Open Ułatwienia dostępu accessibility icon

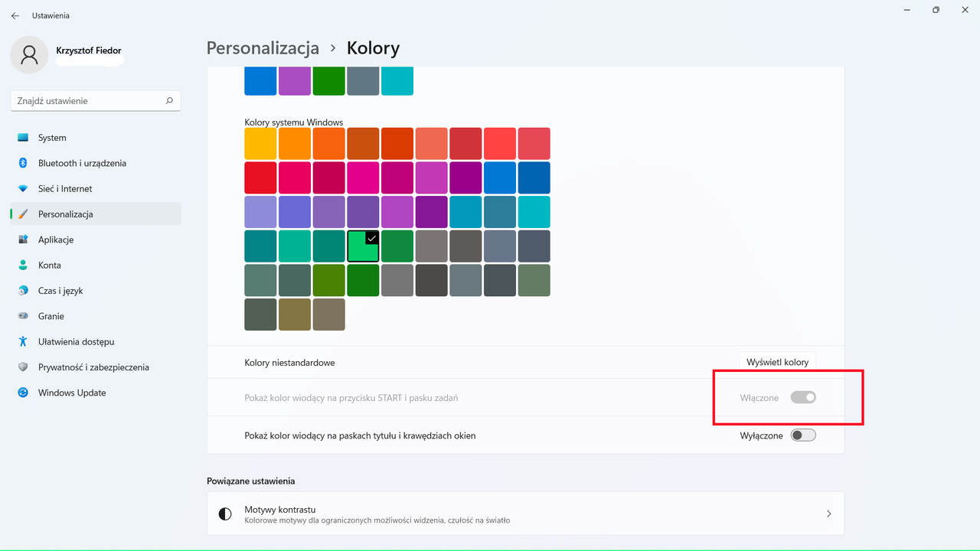pos(22,341)
